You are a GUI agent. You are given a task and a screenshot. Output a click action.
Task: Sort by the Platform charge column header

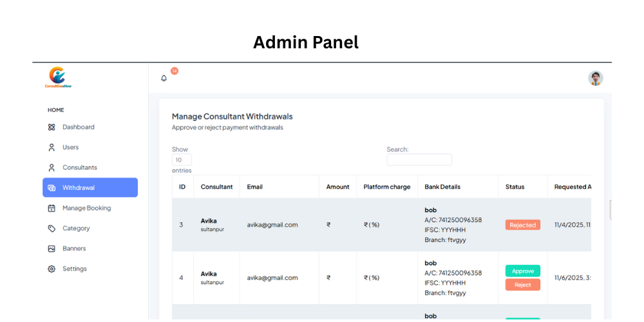(x=387, y=187)
